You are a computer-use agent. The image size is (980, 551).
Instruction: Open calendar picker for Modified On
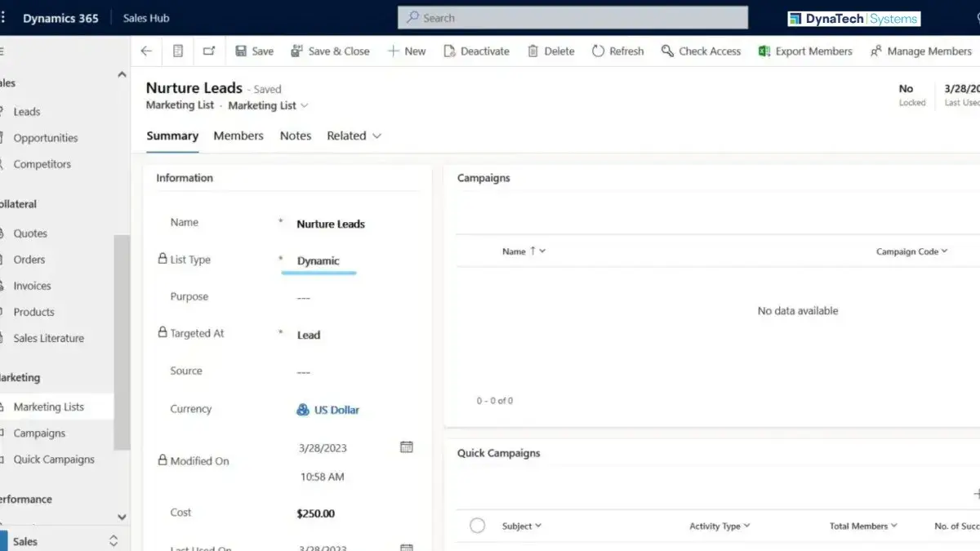point(406,447)
